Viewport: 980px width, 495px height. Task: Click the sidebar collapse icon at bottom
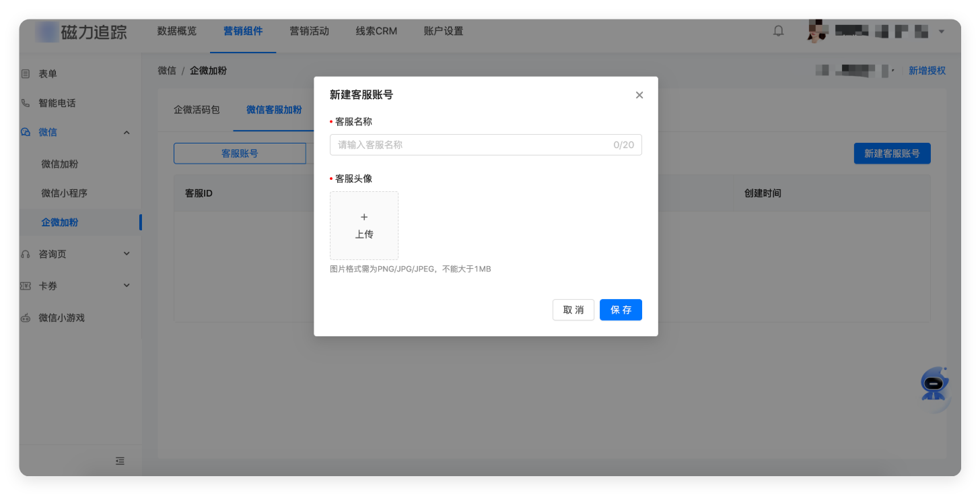pyautogui.click(x=120, y=461)
